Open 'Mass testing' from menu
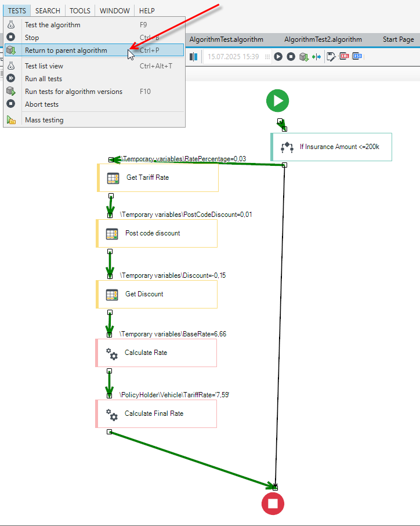The image size is (420, 526). (94, 120)
